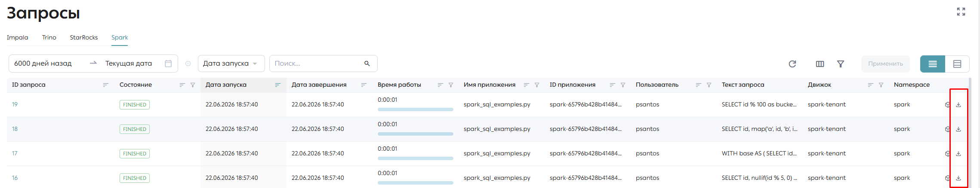Sort by the ID запроса column
980x188 pixels.
pos(105,85)
